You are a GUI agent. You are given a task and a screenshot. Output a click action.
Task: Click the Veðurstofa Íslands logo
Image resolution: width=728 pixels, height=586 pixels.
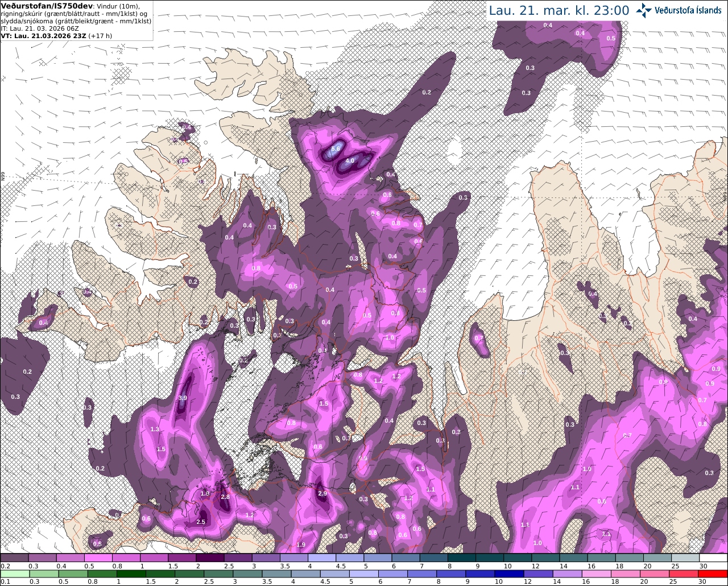click(x=679, y=10)
